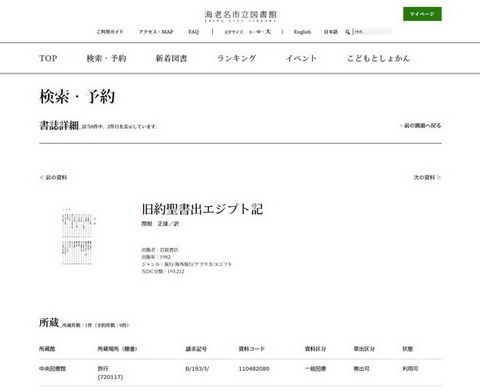
Task: Open the アクセス・MAP link
Action: (x=156, y=32)
